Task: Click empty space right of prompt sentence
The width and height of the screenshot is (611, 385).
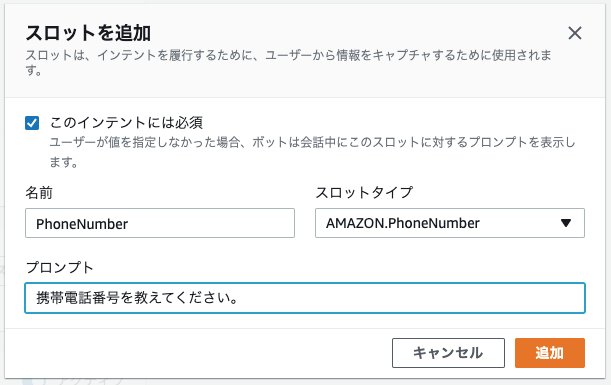Action: (x=409, y=298)
